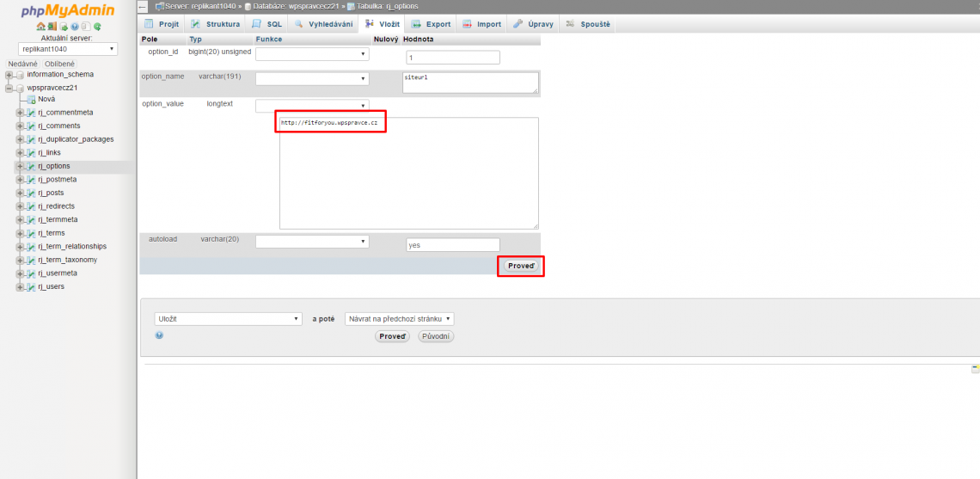This screenshot has width=980, height=479.
Task: Click the rj_posts table icon
Action: click(31, 193)
